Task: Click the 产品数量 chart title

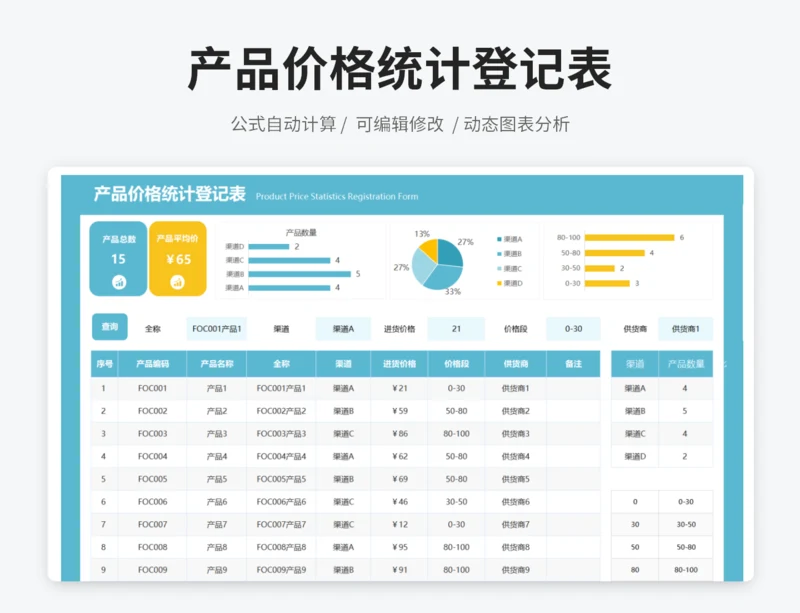Action: pyautogui.click(x=301, y=233)
